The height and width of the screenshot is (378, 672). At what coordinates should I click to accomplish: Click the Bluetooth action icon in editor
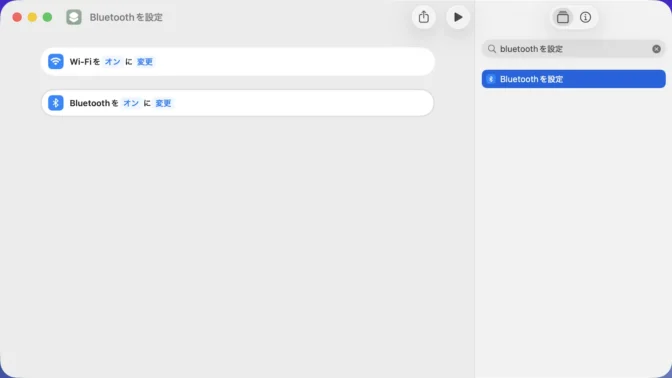[56, 103]
